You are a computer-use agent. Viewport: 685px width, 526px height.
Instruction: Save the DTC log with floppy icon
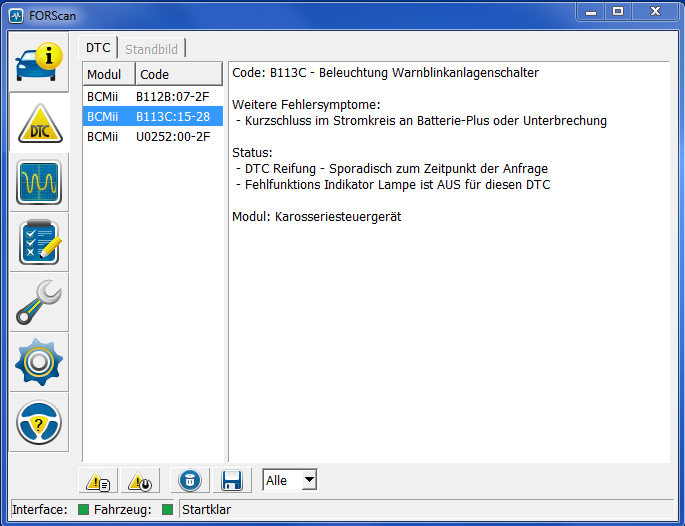[x=232, y=481]
